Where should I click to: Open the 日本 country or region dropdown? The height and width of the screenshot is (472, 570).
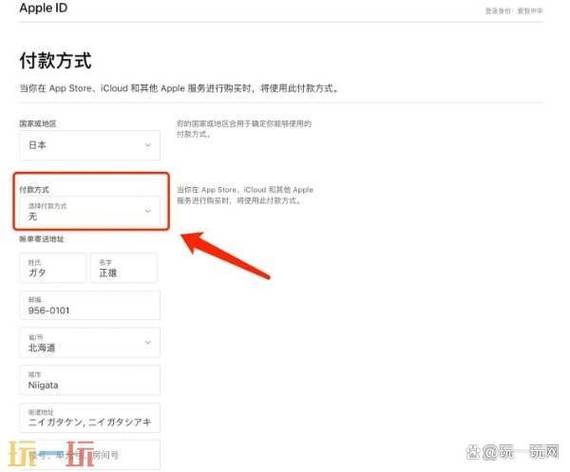[90, 145]
